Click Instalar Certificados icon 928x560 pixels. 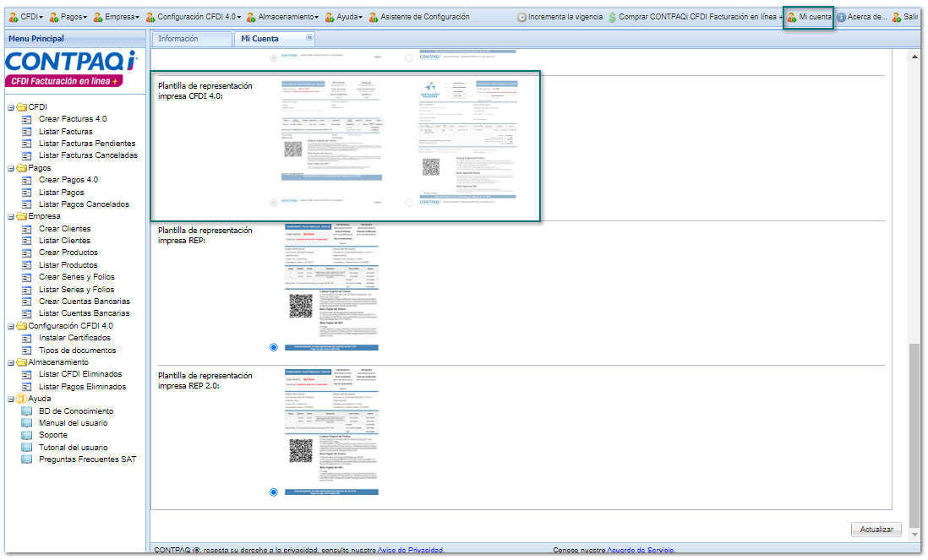pyautogui.click(x=27, y=338)
